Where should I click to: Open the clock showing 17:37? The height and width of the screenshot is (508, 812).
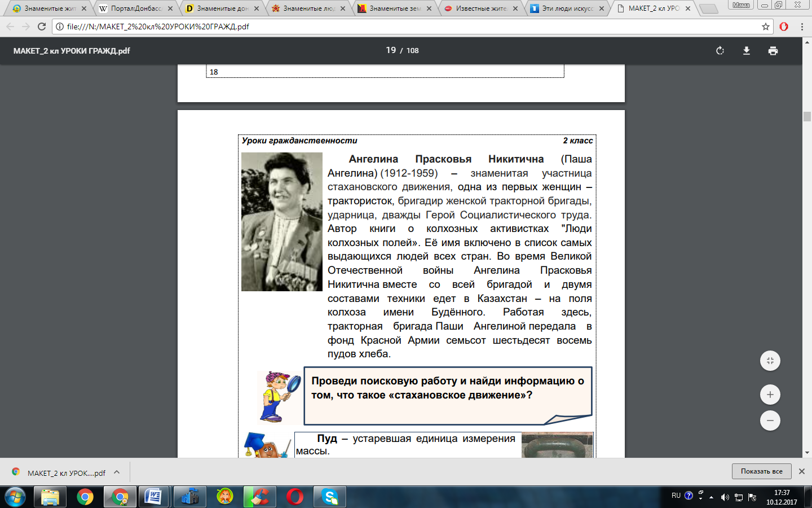(x=782, y=497)
